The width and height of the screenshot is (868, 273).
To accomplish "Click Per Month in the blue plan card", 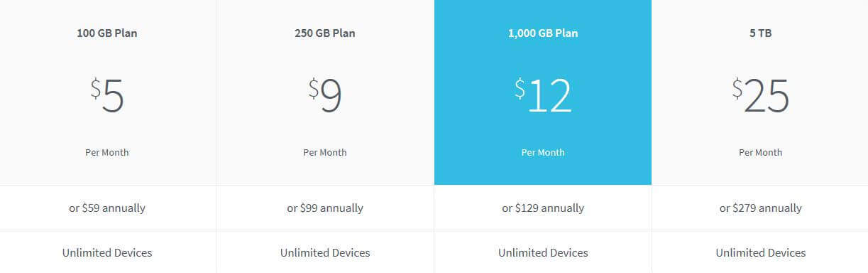I will 543,152.
